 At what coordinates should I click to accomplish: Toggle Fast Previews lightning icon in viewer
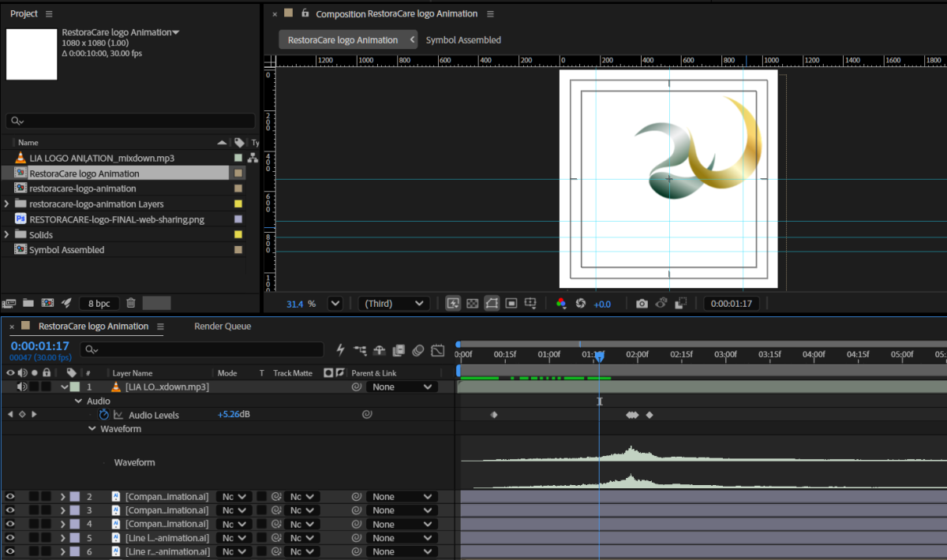click(x=453, y=304)
